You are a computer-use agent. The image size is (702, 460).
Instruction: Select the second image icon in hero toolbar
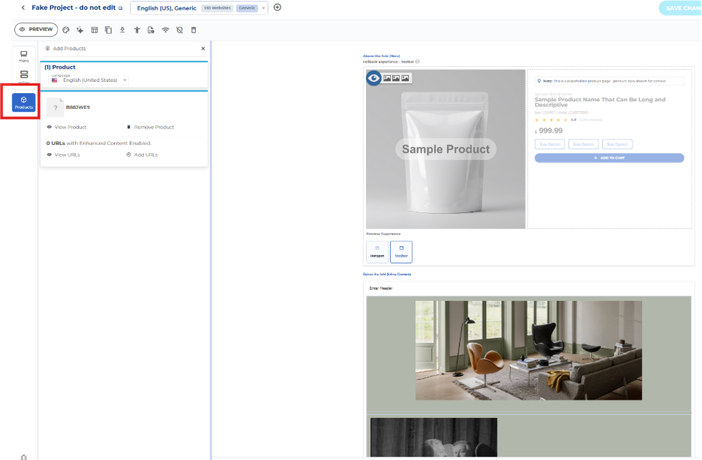396,78
